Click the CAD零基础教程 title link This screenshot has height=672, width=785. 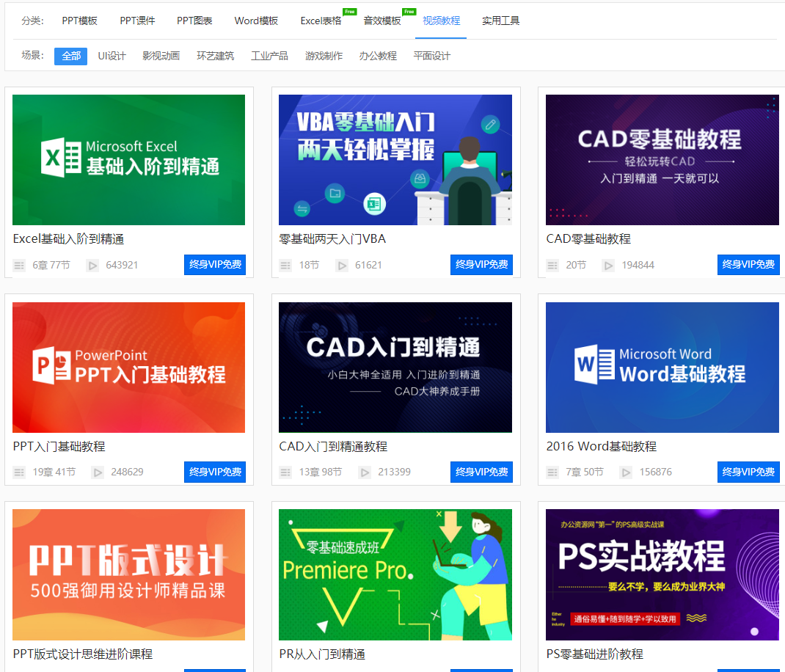tap(588, 239)
